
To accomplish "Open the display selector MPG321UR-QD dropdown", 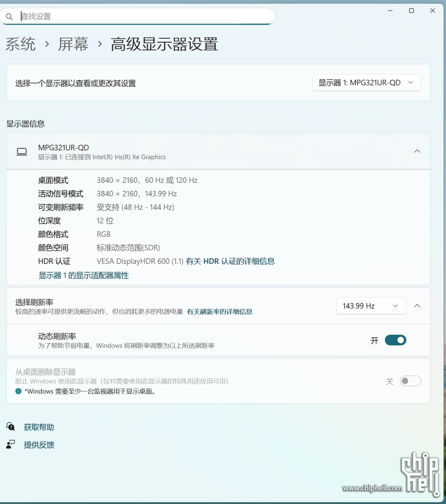I will [x=366, y=83].
